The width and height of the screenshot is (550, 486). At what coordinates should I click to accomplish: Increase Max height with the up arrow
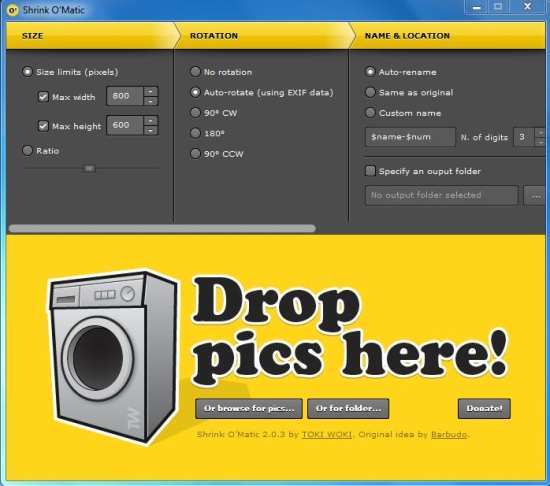click(150, 120)
